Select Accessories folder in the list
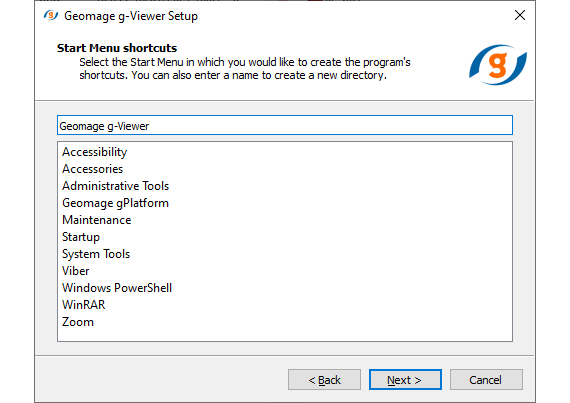Viewport: 570px width, 403px height. 92,169
